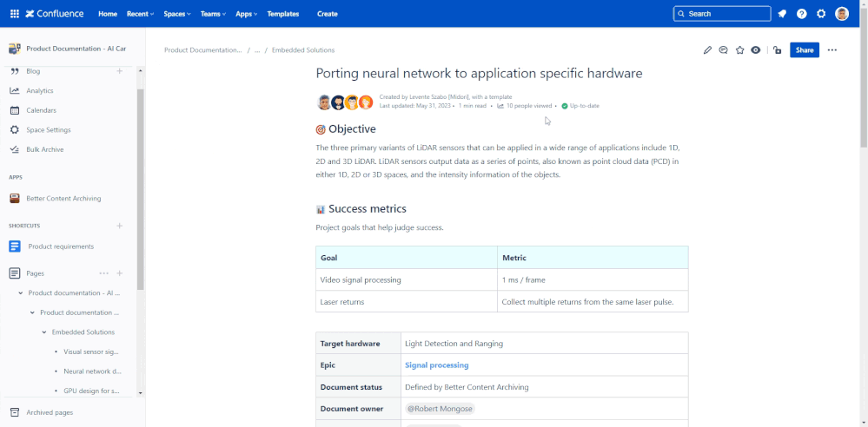Open GPU design for s... page
Screen dimensions: 868x427
(x=92, y=391)
